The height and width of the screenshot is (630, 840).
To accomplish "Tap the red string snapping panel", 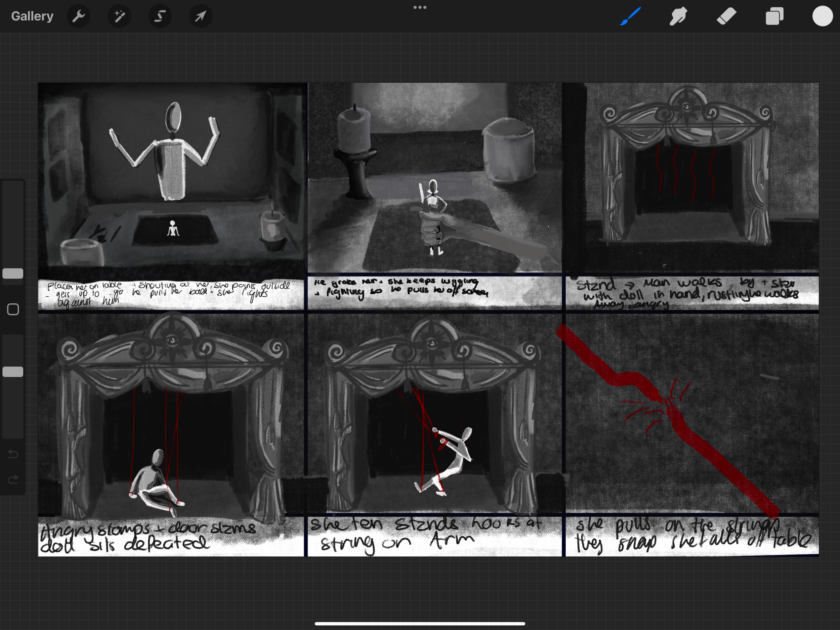I will click(x=692, y=414).
